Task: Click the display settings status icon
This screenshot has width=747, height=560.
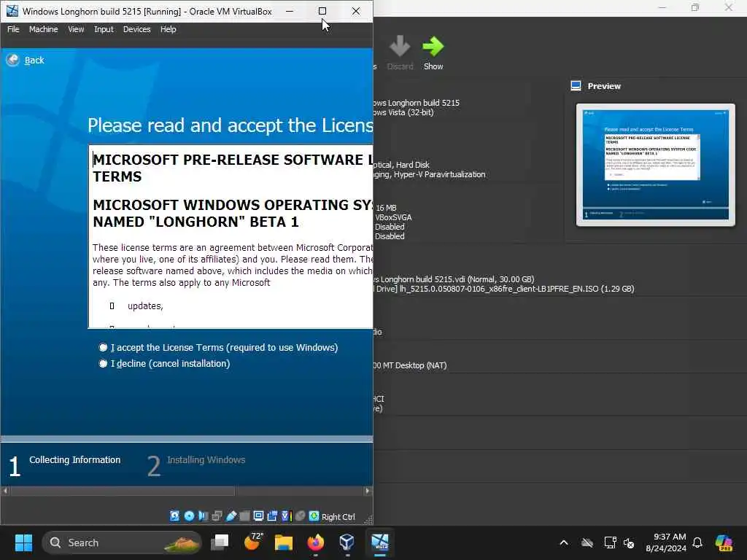Action: (259, 516)
